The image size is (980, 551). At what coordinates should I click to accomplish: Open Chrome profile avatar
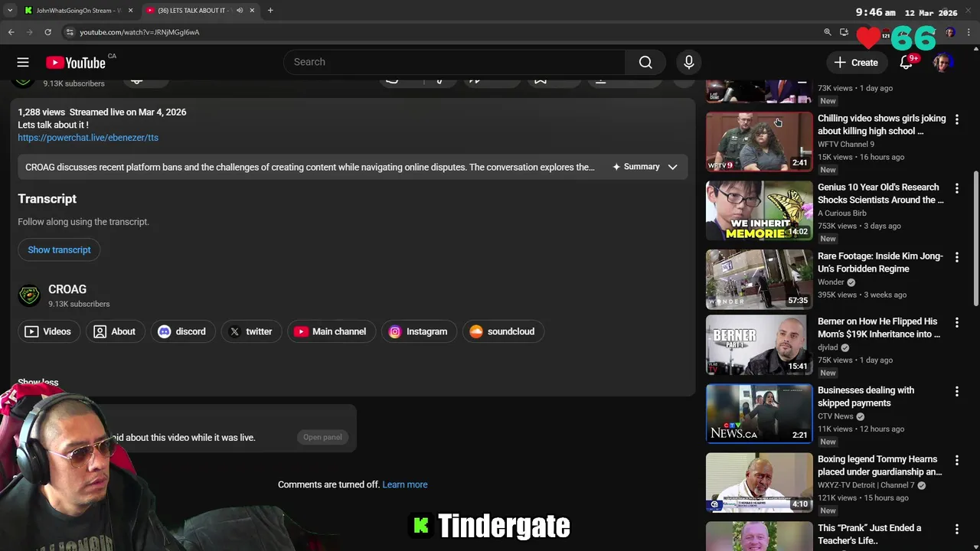pos(950,32)
